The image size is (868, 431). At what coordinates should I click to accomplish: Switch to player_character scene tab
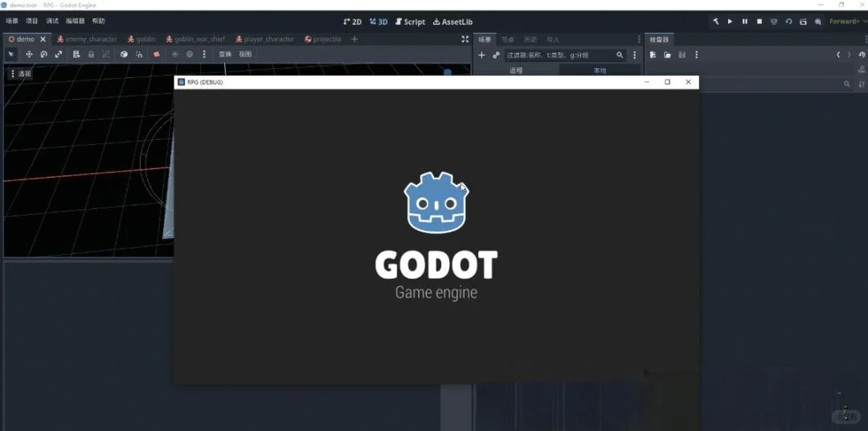pyautogui.click(x=264, y=39)
